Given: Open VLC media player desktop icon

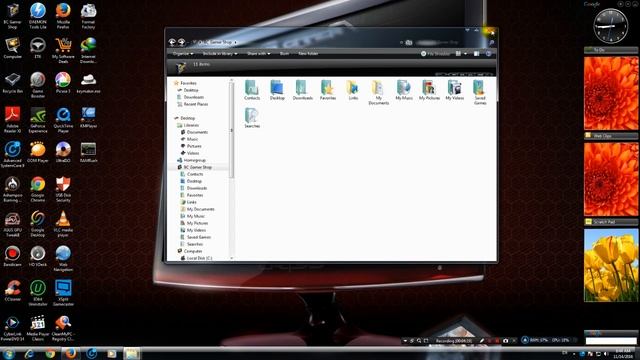Looking at the screenshot, I should [x=63, y=224].
